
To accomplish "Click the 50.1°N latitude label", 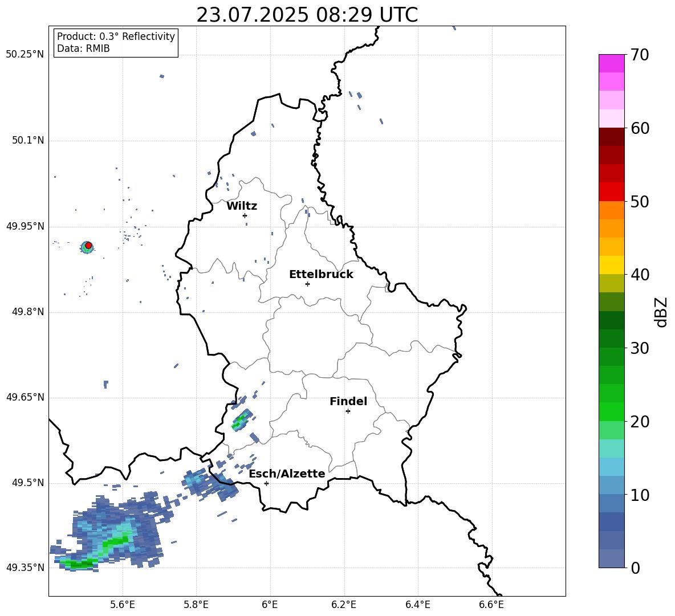I will (28, 140).
